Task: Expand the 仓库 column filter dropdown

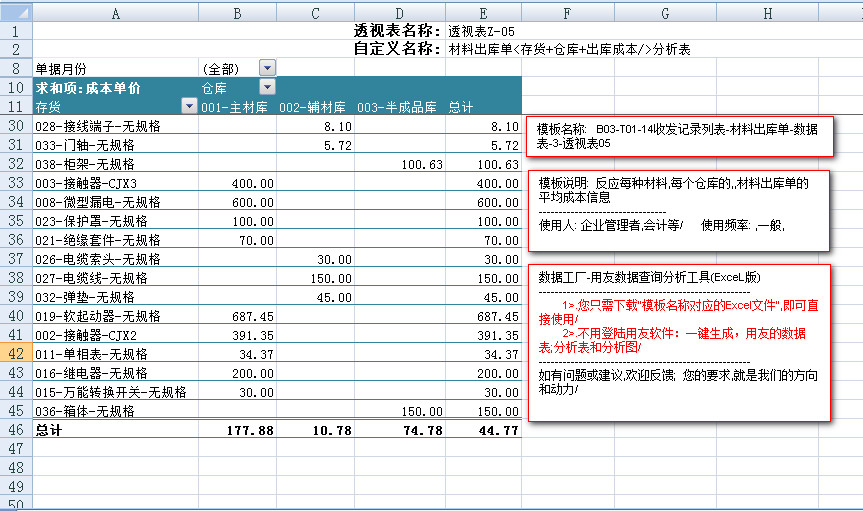Action: click(x=267, y=88)
